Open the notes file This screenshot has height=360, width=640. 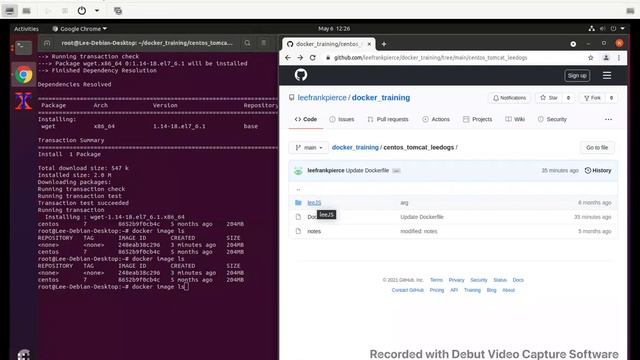(x=314, y=231)
